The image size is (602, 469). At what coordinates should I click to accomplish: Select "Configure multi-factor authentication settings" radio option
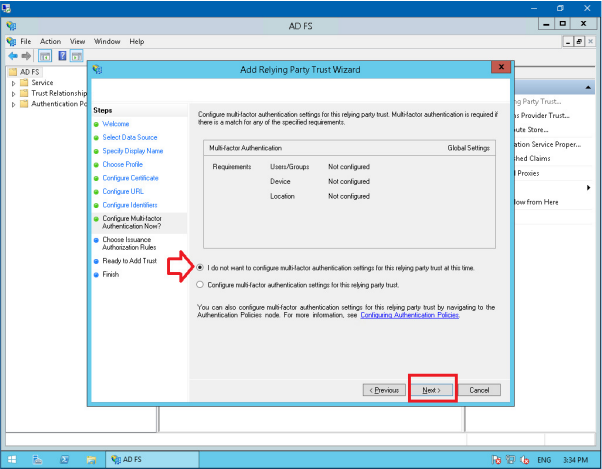click(201, 285)
